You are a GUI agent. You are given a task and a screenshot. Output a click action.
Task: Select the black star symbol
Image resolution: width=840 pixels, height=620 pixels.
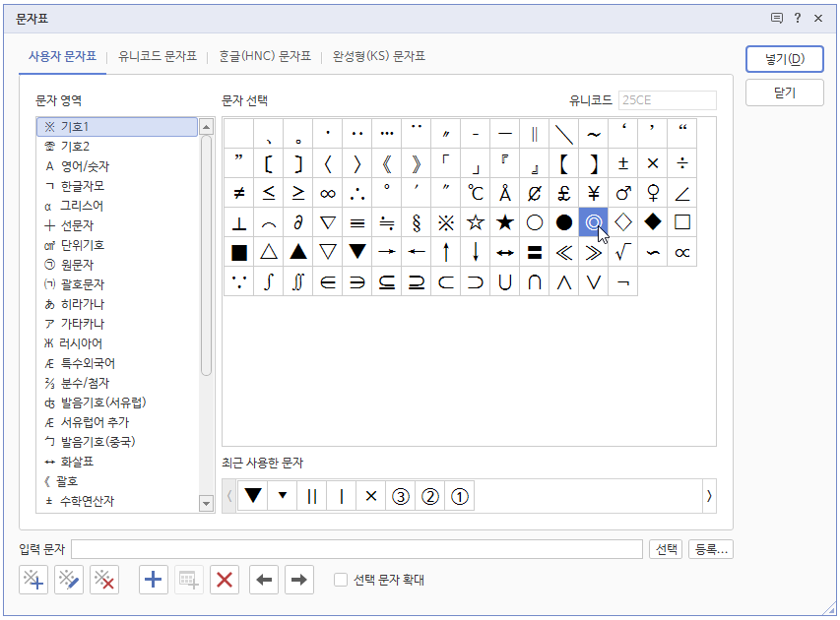click(x=504, y=222)
